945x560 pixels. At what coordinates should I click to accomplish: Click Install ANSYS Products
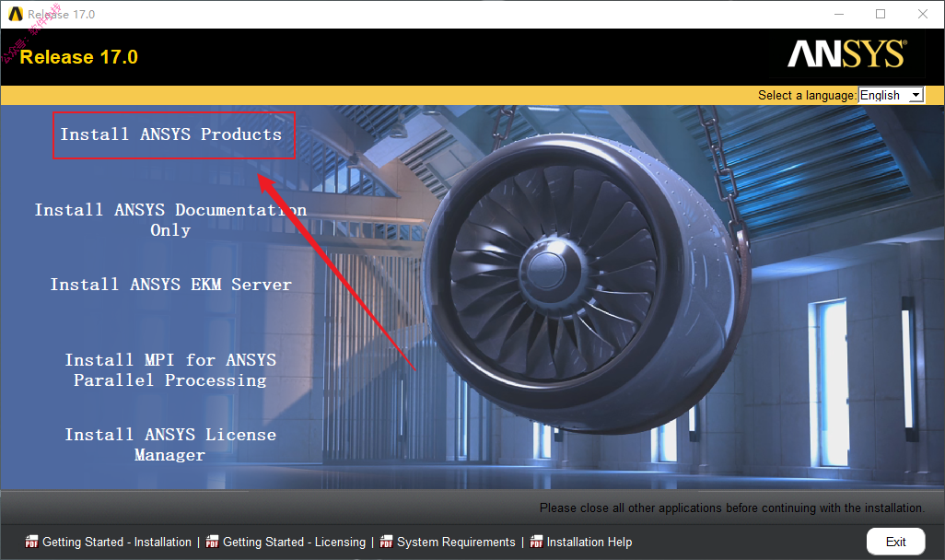pyautogui.click(x=171, y=134)
